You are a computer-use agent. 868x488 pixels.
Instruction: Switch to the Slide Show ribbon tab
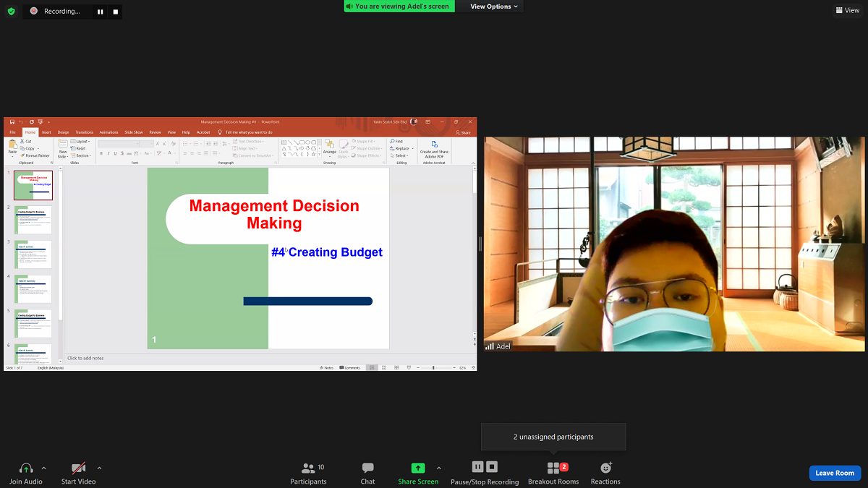(134, 132)
